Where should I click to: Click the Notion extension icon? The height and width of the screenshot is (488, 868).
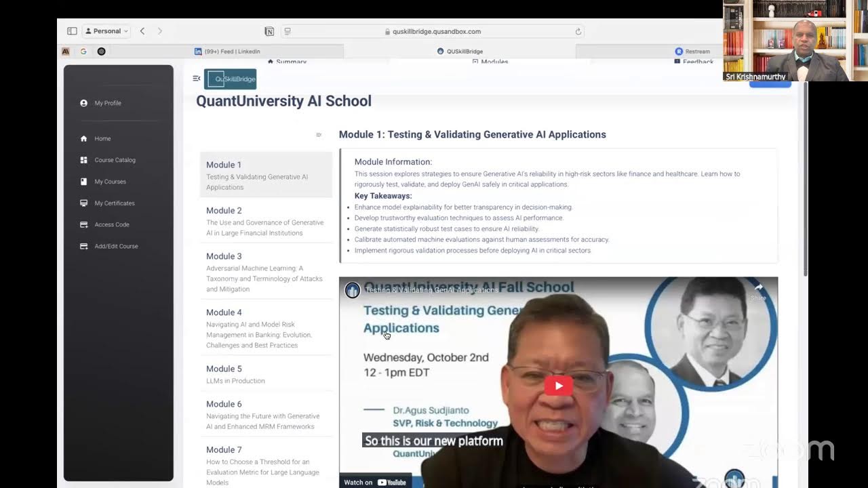[269, 31]
